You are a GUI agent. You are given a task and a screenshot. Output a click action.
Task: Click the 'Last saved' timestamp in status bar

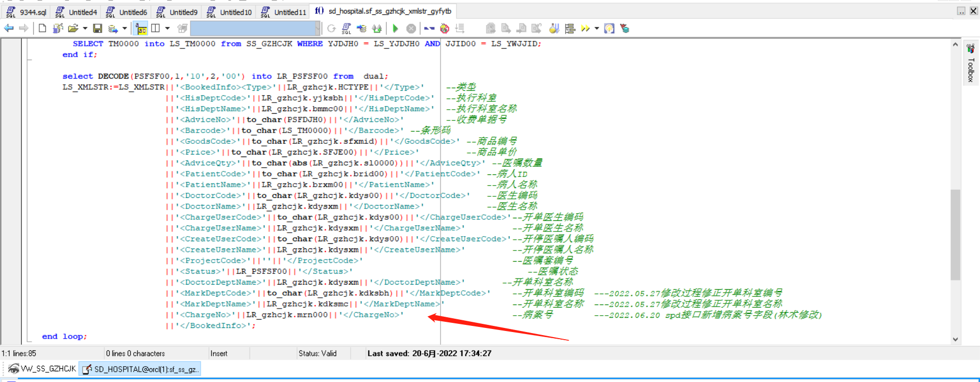pyautogui.click(x=429, y=353)
